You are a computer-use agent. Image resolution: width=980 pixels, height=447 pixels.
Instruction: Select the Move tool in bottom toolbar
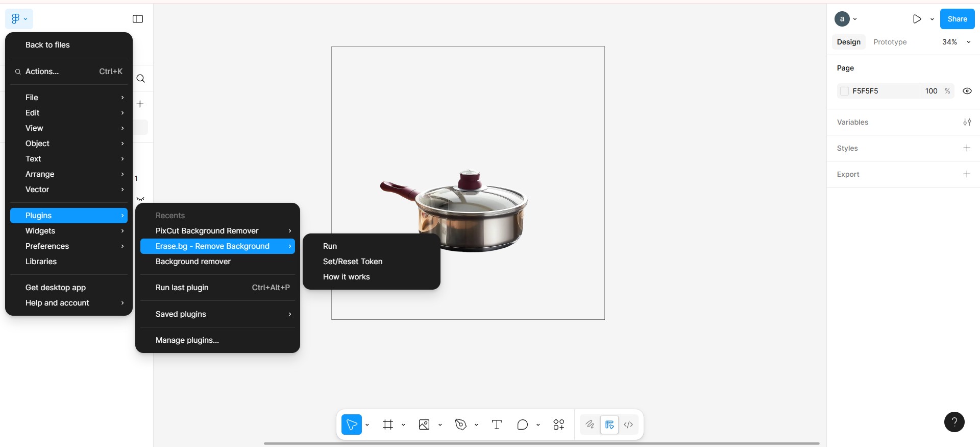352,425
